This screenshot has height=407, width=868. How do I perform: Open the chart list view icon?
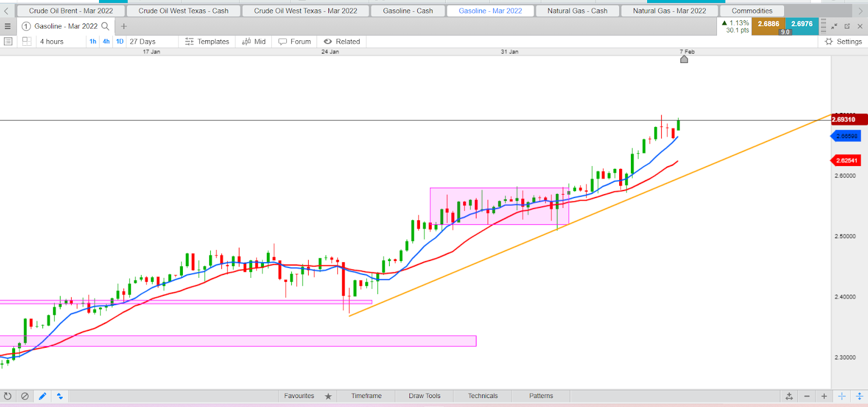tap(8, 41)
